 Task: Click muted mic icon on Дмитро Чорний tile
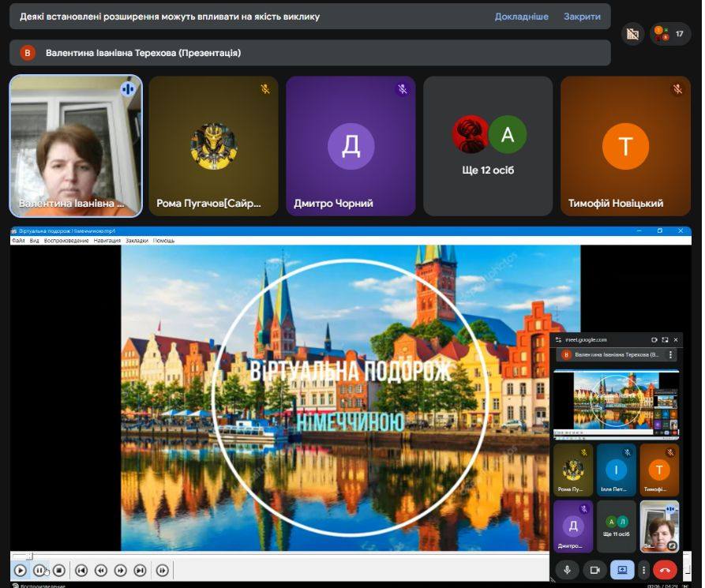tap(403, 89)
